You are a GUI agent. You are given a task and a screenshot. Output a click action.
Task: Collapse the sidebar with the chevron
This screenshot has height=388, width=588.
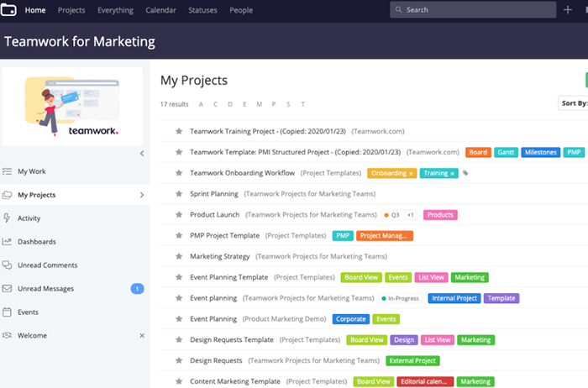[x=142, y=154]
